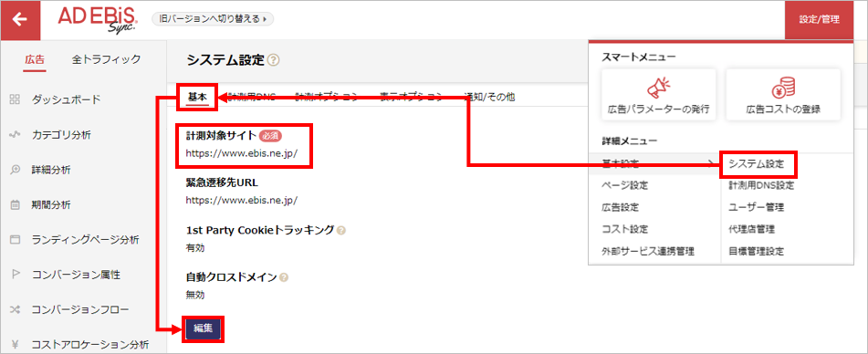Click the 広告パラメーターの発行 megaphone icon
The image size is (868, 354).
click(x=658, y=88)
